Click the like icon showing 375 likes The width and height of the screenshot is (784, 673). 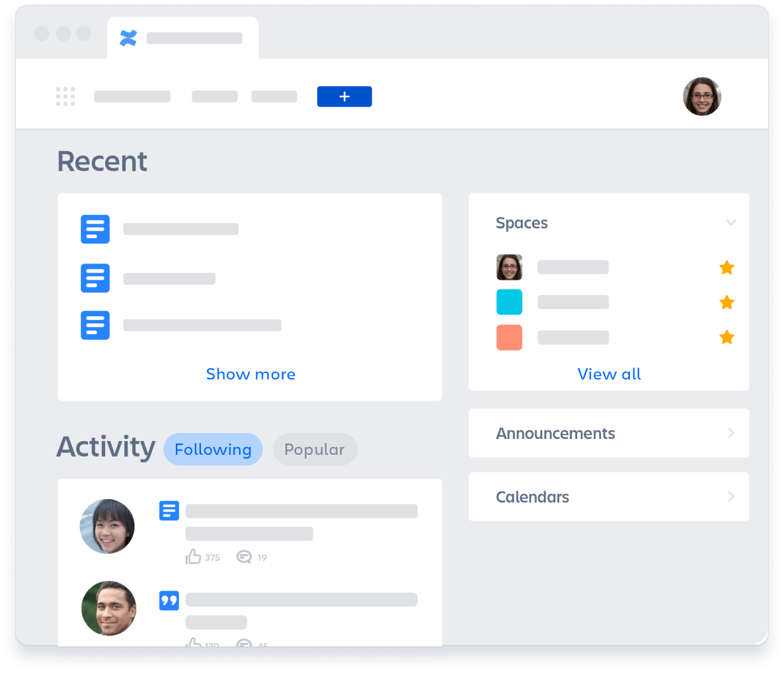tap(193, 557)
